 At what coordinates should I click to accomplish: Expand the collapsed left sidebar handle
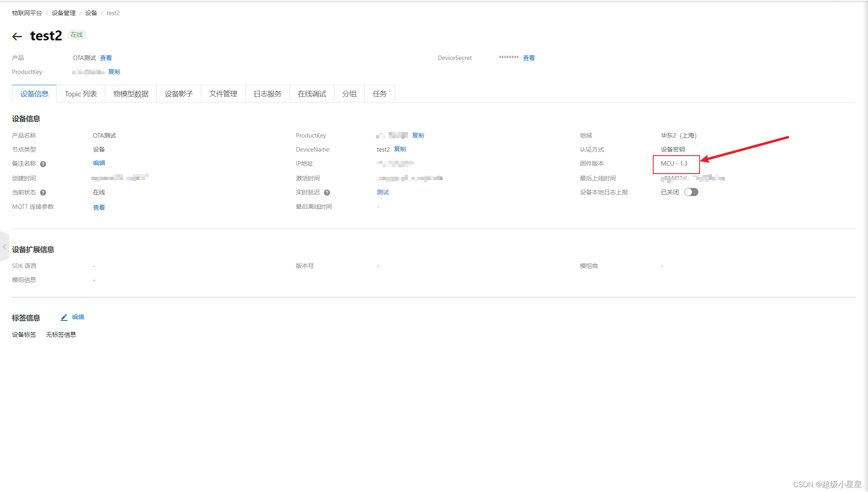pos(4,247)
